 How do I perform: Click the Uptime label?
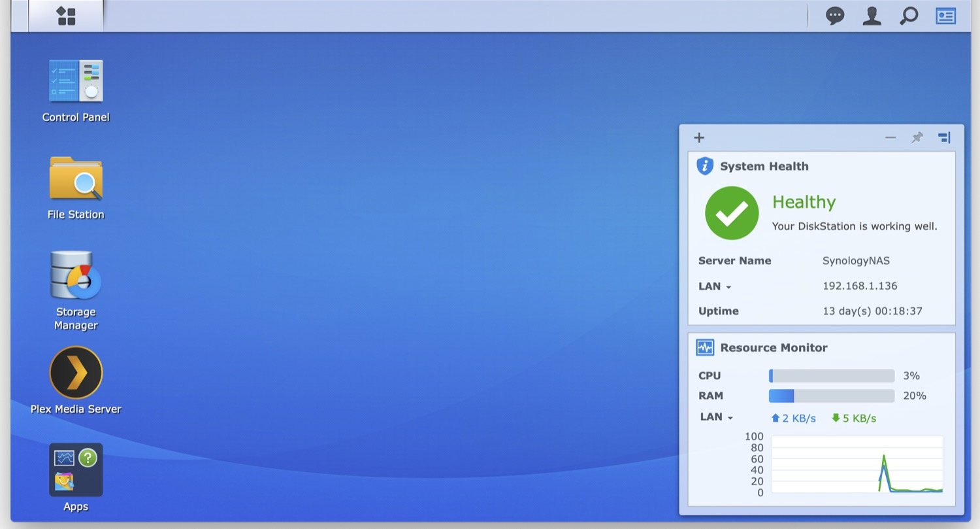(718, 311)
